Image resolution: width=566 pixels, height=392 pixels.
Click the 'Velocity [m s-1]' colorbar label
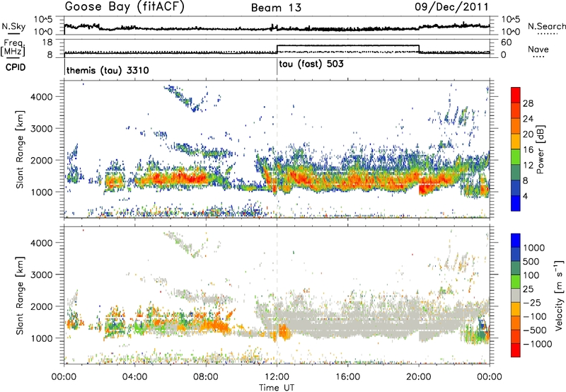click(559, 295)
